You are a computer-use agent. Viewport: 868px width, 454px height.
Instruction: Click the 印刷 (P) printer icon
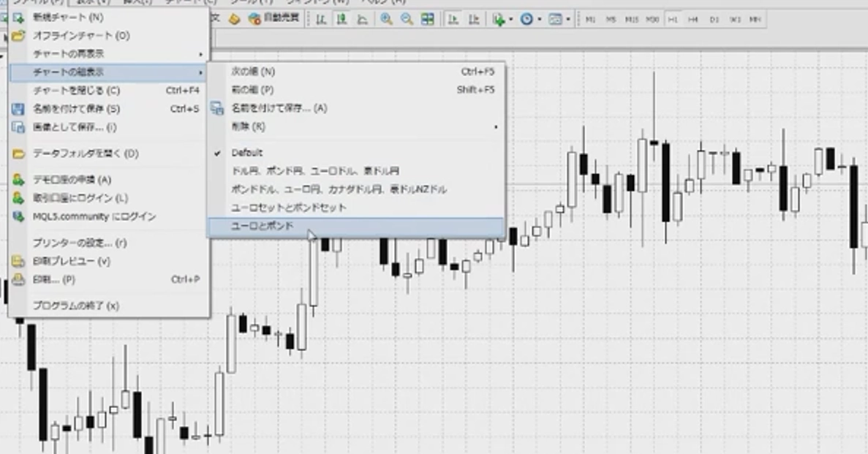(x=18, y=279)
